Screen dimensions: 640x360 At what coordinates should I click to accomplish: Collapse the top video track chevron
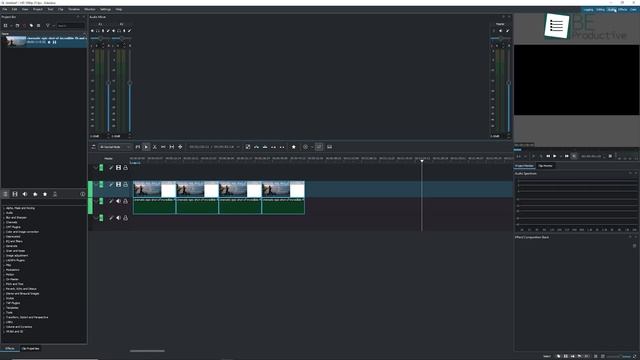(x=96, y=168)
